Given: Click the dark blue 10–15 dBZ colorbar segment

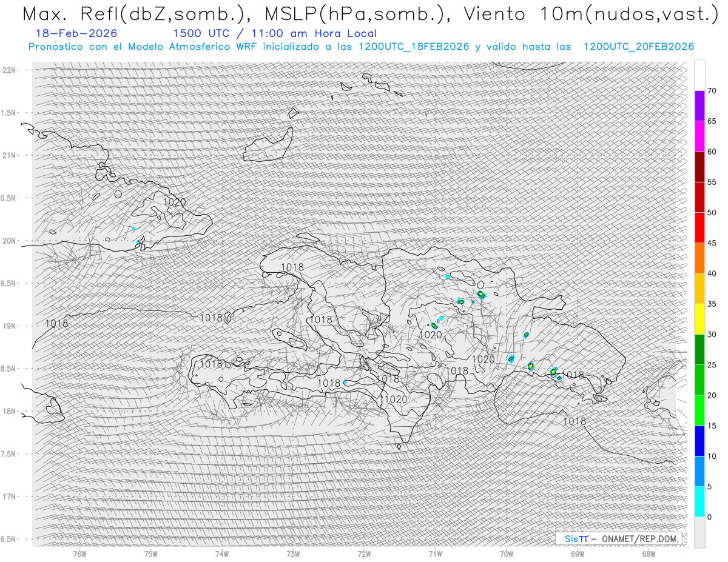Looking at the screenshot, I should pyautogui.click(x=699, y=441).
